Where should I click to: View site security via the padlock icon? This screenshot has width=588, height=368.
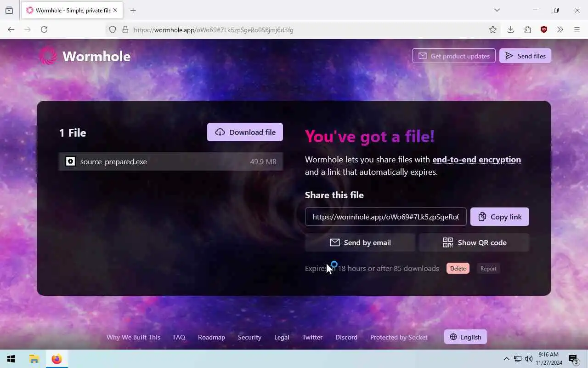click(x=125, y=30)
